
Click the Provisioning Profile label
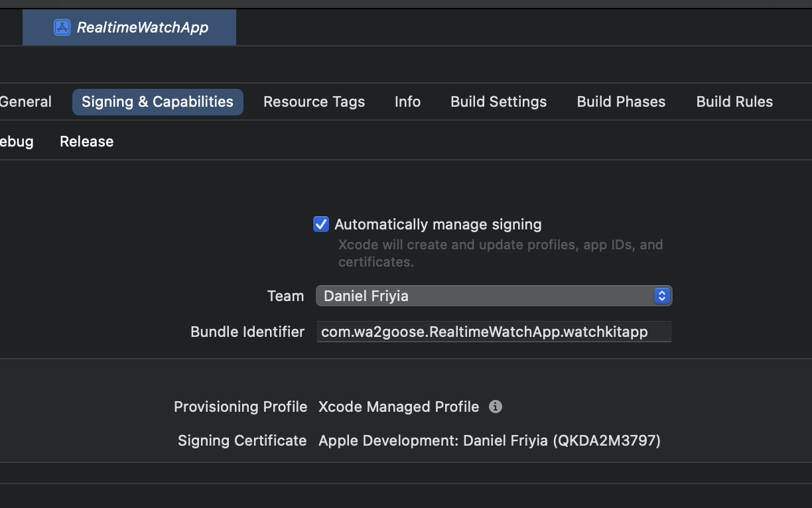[240, 407]
